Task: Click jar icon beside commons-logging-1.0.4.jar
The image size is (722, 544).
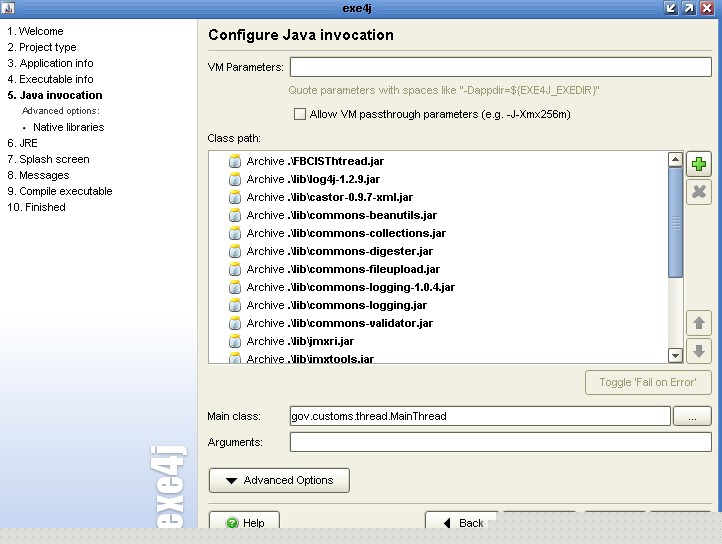Action: click(235, 287)
